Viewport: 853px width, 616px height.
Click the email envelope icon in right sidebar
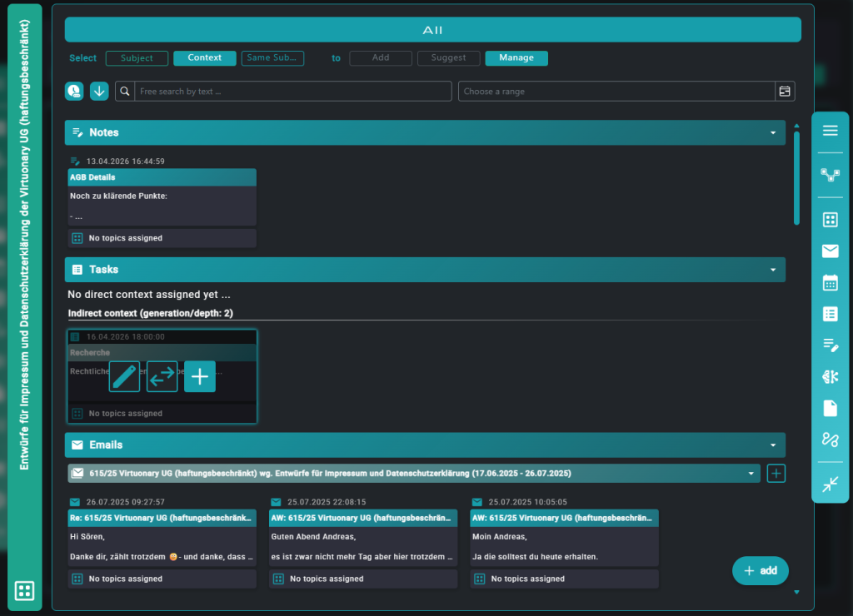(x=830, y=251)
